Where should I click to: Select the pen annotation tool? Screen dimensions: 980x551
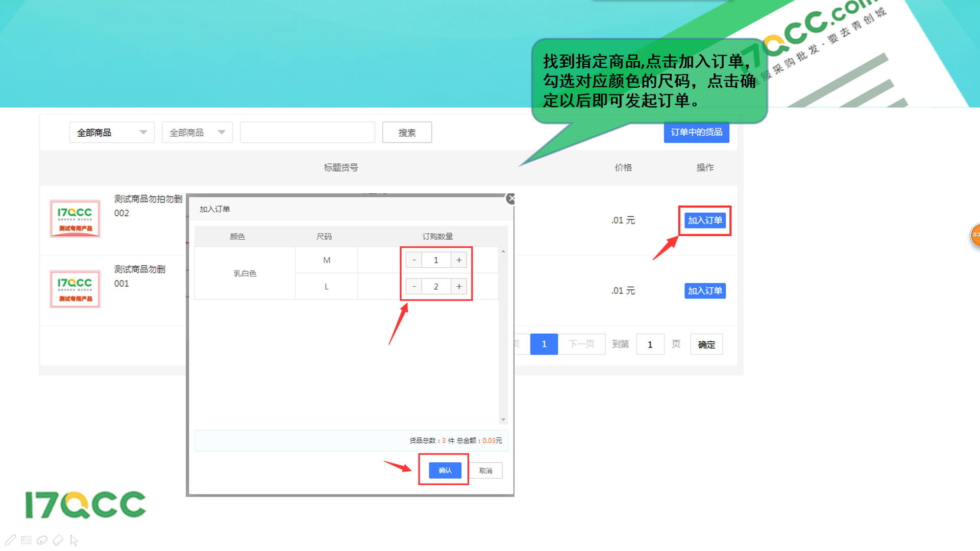click(x=10, y=540)
